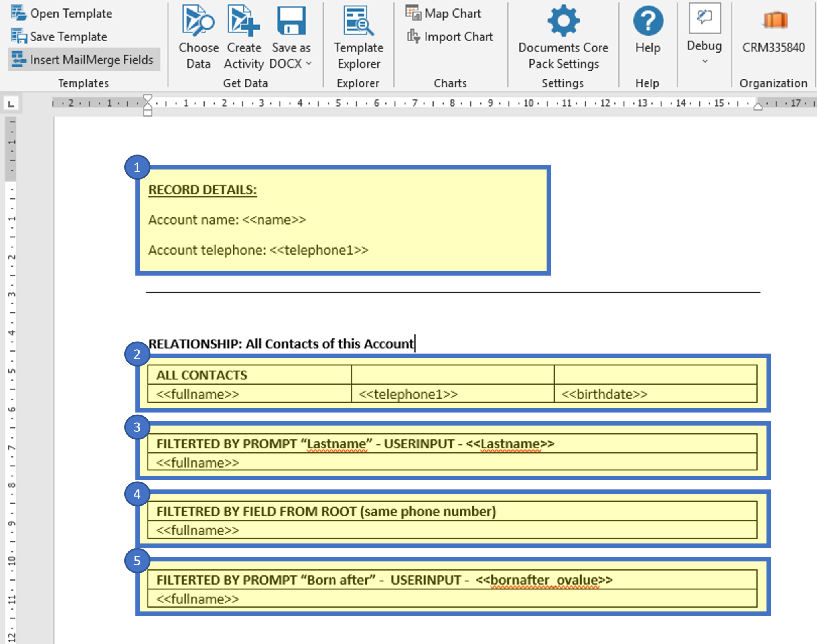Open Documents Core Pack Settings gear
The image size is (817, 644).
click(563, 20)
